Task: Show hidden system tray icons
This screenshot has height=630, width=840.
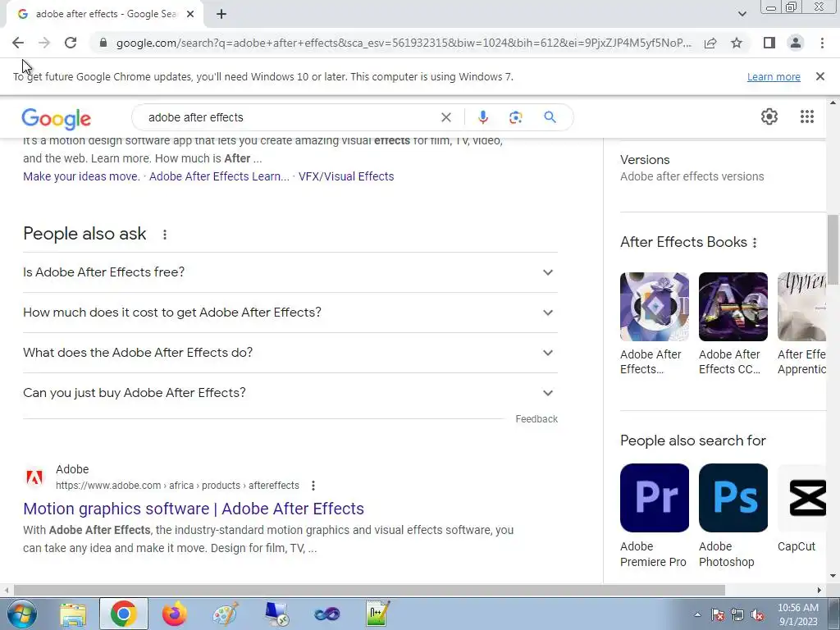Action: 697,614
